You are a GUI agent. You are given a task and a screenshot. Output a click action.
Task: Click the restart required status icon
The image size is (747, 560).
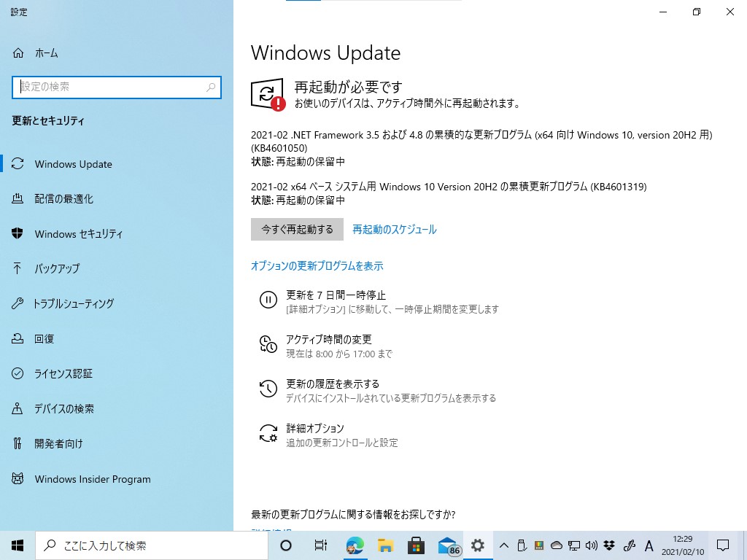tap(268, 94)
